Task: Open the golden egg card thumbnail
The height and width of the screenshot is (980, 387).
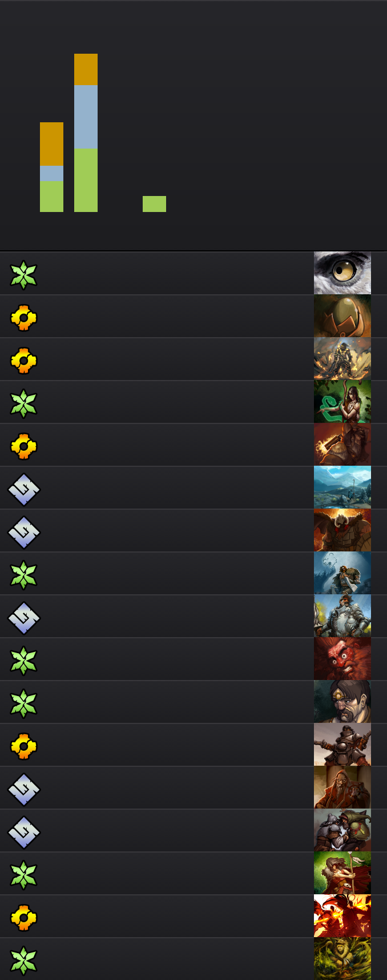Action: click(342, 316)
